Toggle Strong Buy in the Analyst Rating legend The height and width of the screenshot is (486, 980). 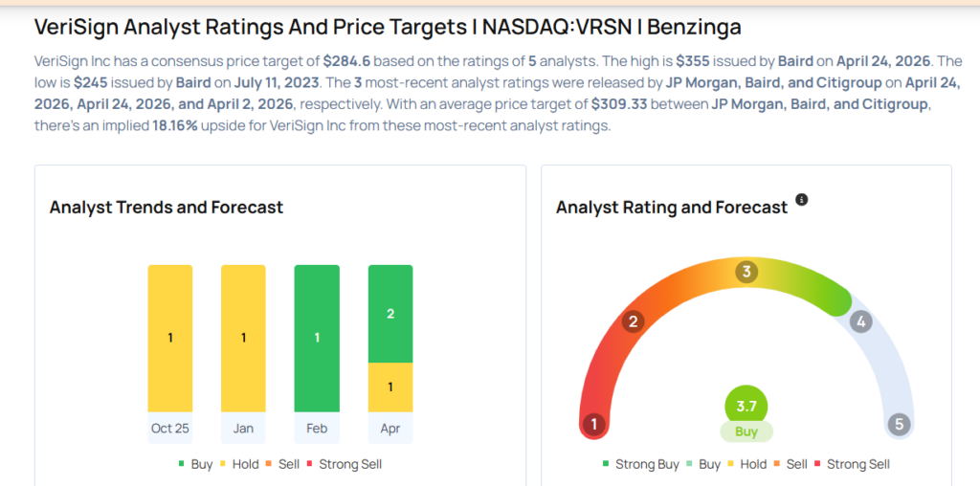point(640,464)
